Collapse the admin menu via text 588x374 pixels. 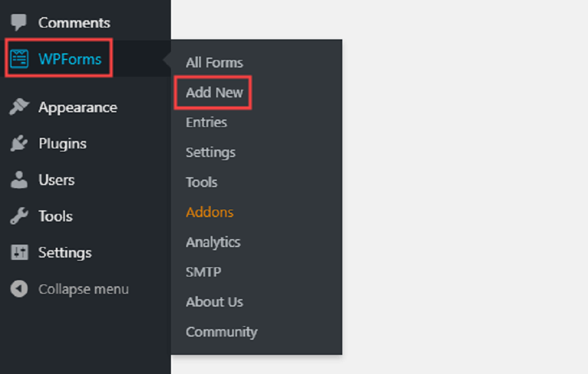pyautogui.click(x=83, y=289)
